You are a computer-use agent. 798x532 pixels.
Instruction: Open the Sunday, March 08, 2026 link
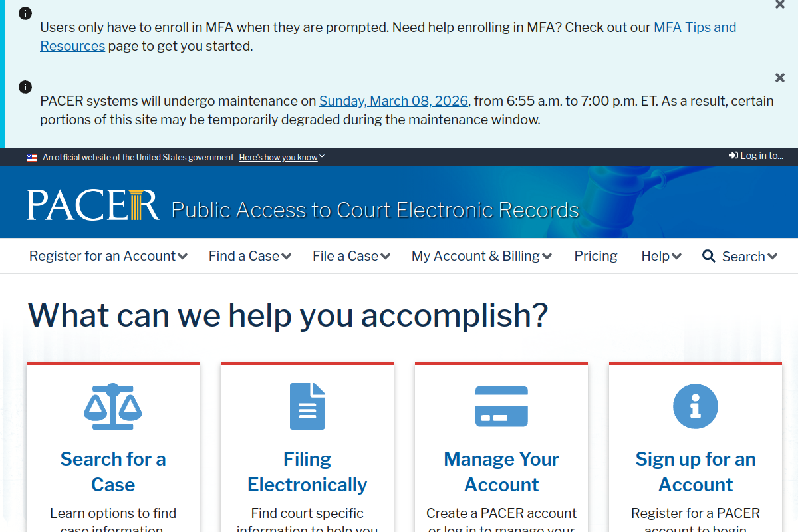(x=394, y=101)
